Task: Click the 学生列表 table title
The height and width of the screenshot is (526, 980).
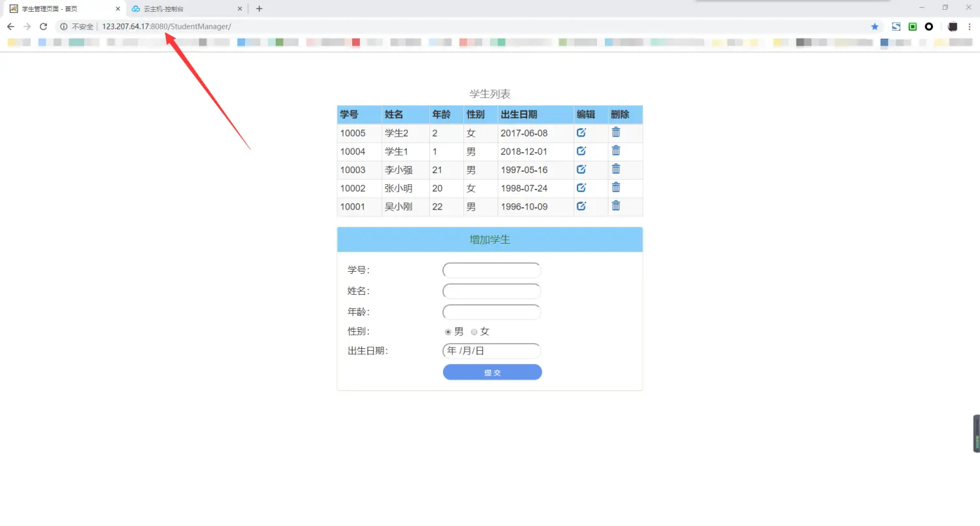Action: tap(490, 94)
